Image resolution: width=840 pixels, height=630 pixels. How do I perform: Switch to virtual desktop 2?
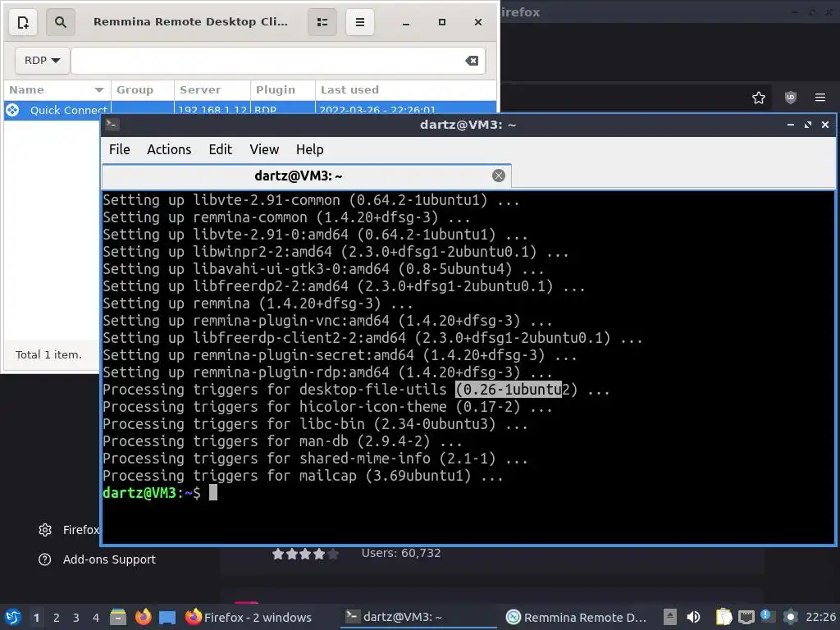coord(57,618)
